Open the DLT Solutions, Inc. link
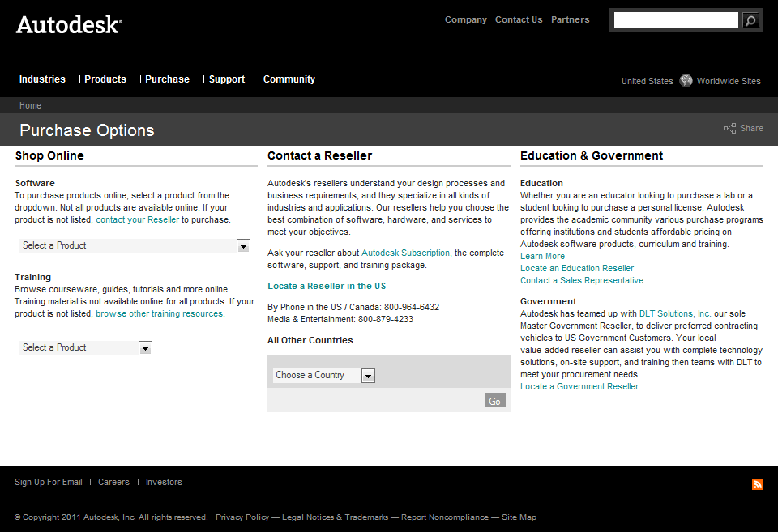 (x=675, y=314)
